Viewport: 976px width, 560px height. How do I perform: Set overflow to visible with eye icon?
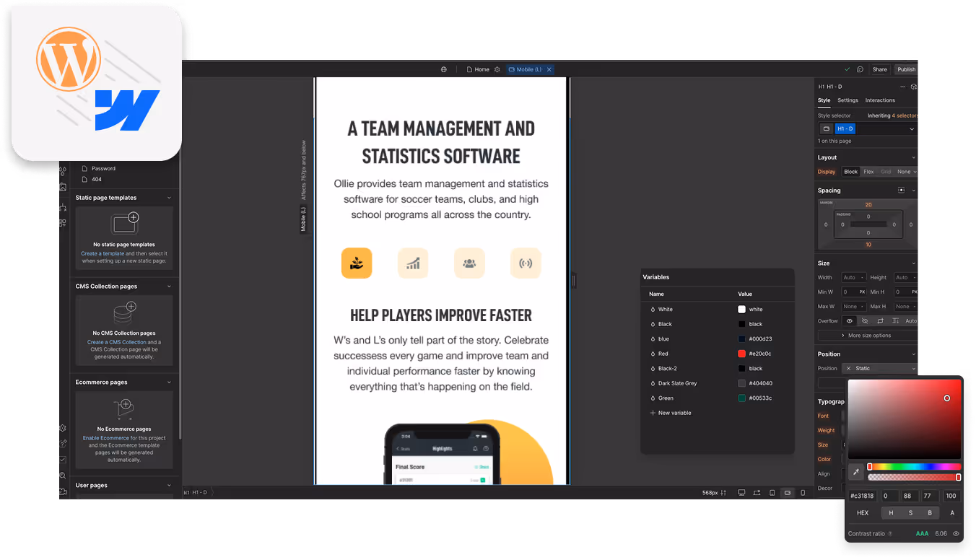click(850, 321)
